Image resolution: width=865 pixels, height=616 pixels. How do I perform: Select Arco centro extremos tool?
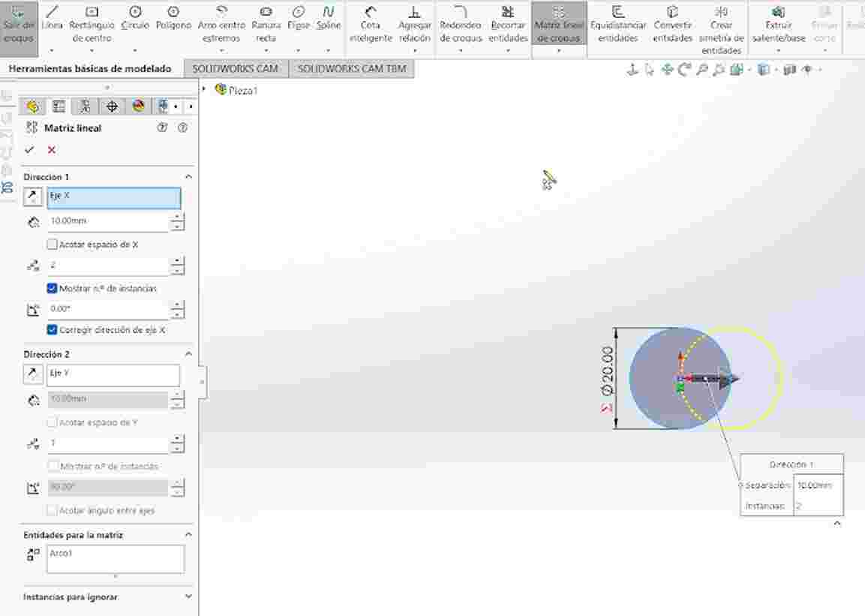221,24
